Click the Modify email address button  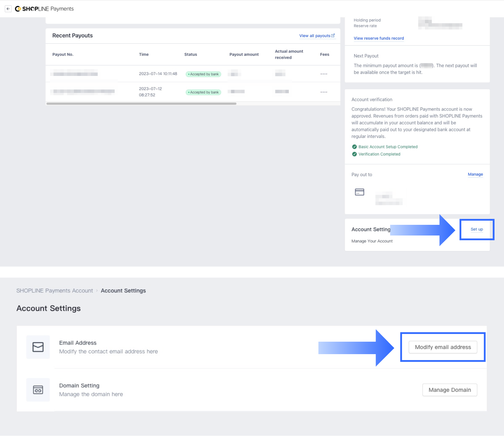click(x=443, y=347)
